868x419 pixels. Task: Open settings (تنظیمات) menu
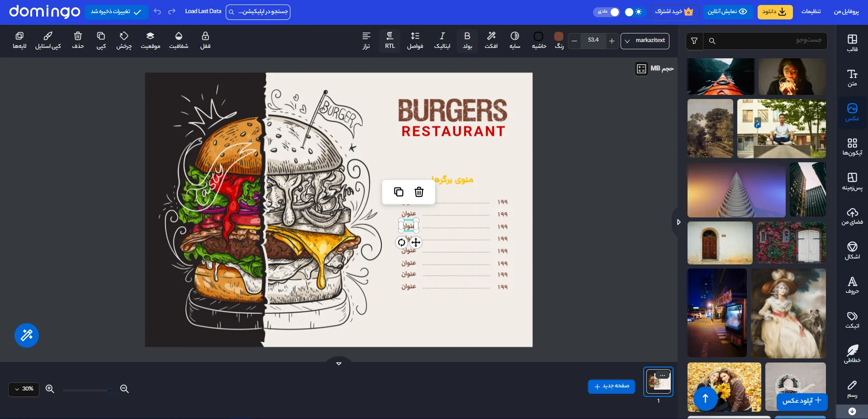pos(811,11)
